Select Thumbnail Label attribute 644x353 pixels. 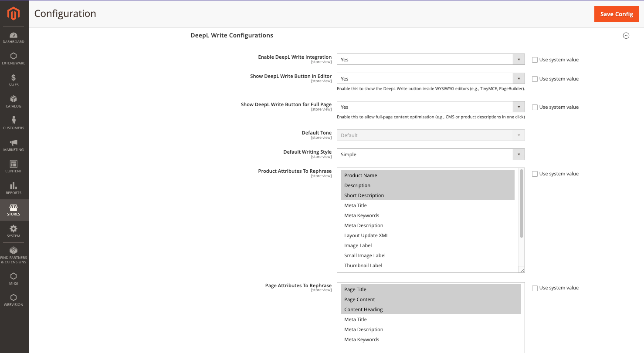(x=427, y=266)
